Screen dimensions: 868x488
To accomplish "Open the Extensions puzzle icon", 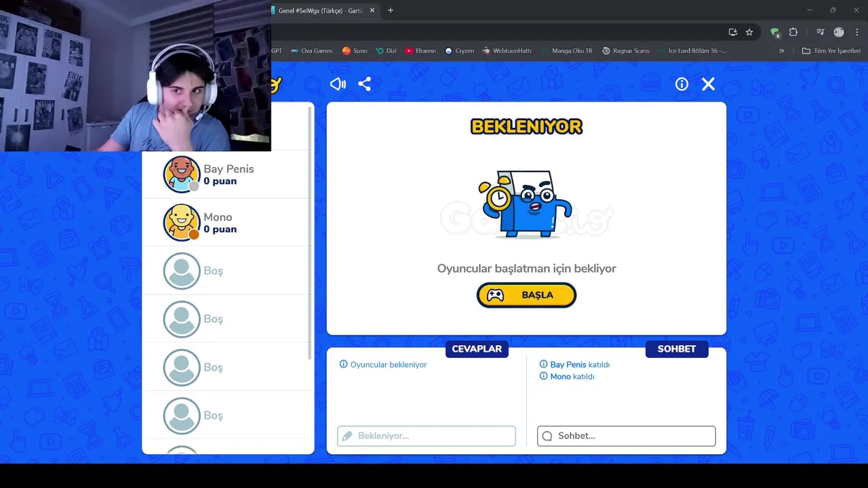I will (x=793, y=32).
